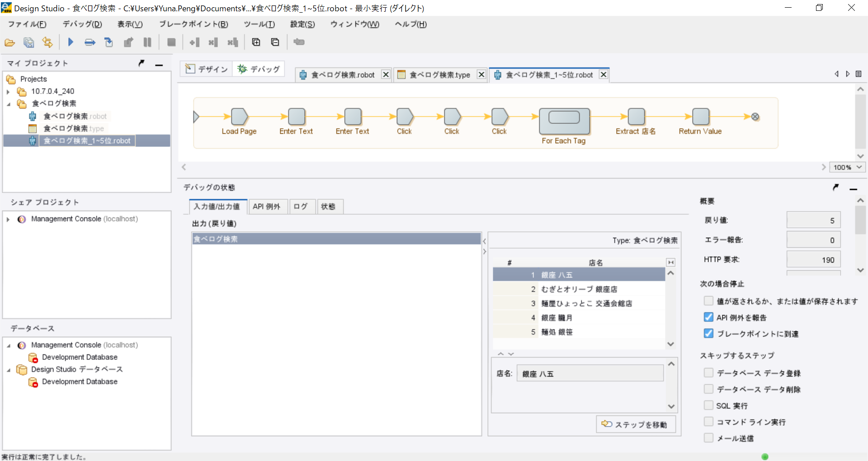Click the collapse all toolbar icon
Viewport: 868px width, 461px height.
[275, 42]
